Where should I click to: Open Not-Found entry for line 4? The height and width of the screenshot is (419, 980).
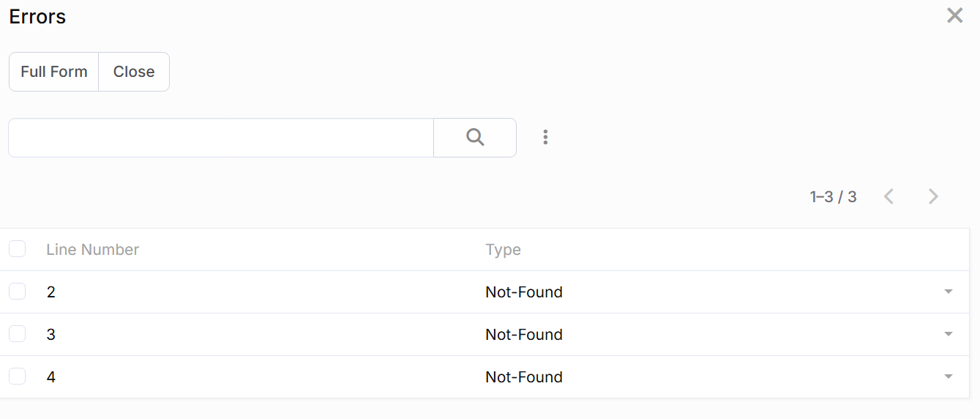524,377
